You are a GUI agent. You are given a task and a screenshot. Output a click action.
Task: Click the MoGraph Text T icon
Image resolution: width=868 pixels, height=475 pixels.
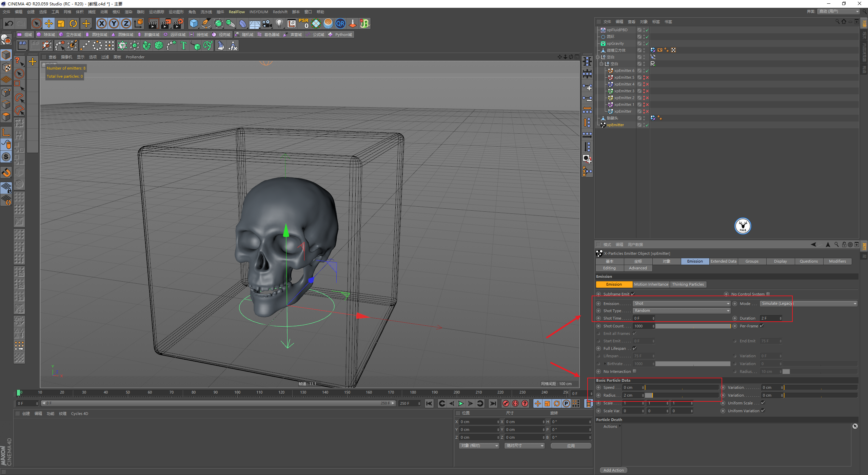183,45
